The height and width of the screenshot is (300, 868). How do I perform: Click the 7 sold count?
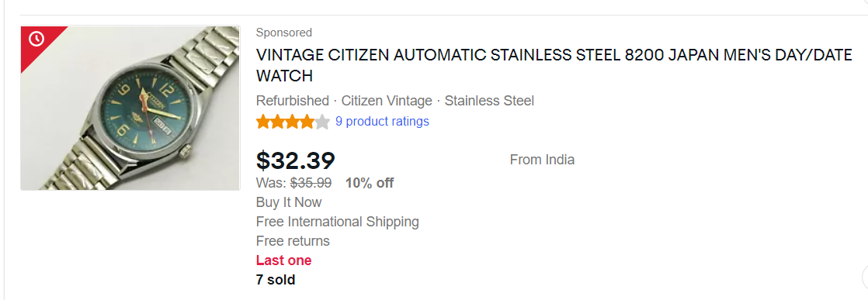[275, 280]
